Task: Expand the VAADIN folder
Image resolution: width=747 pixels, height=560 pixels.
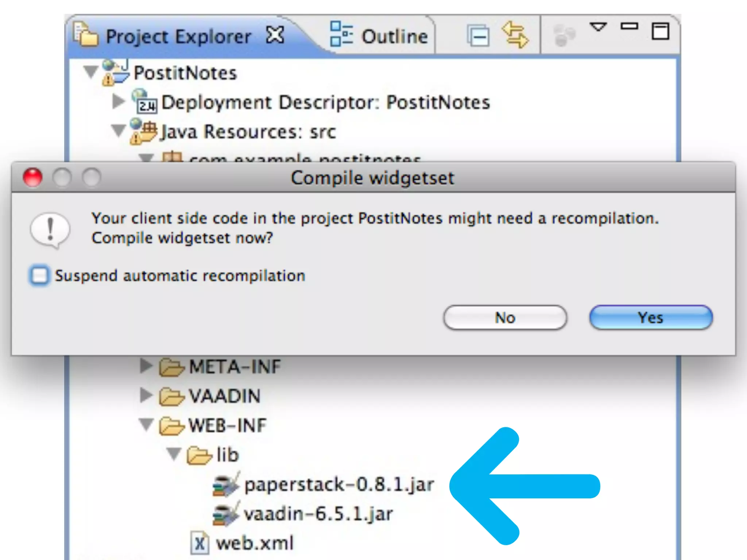Action: click(x=146, y=395)
